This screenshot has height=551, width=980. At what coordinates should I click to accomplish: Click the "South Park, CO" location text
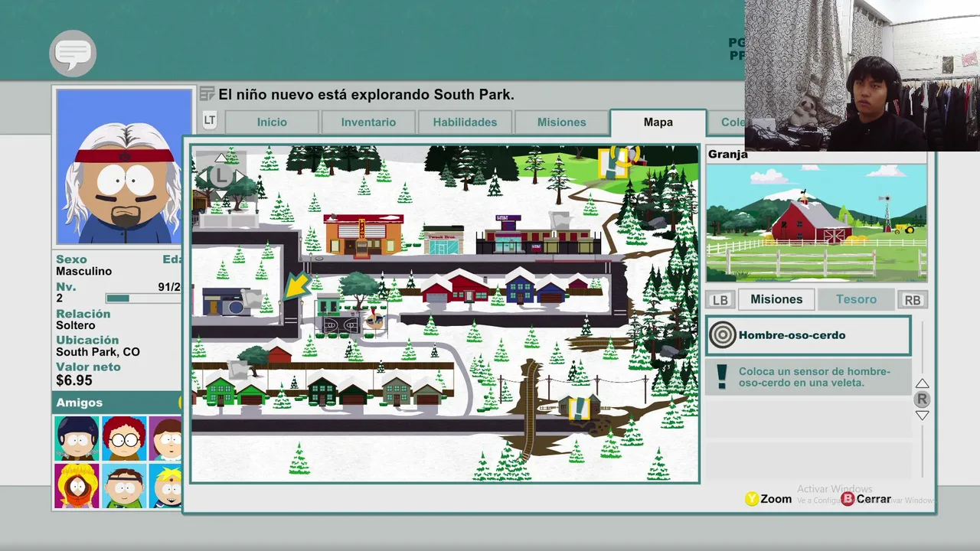point(98,353)
